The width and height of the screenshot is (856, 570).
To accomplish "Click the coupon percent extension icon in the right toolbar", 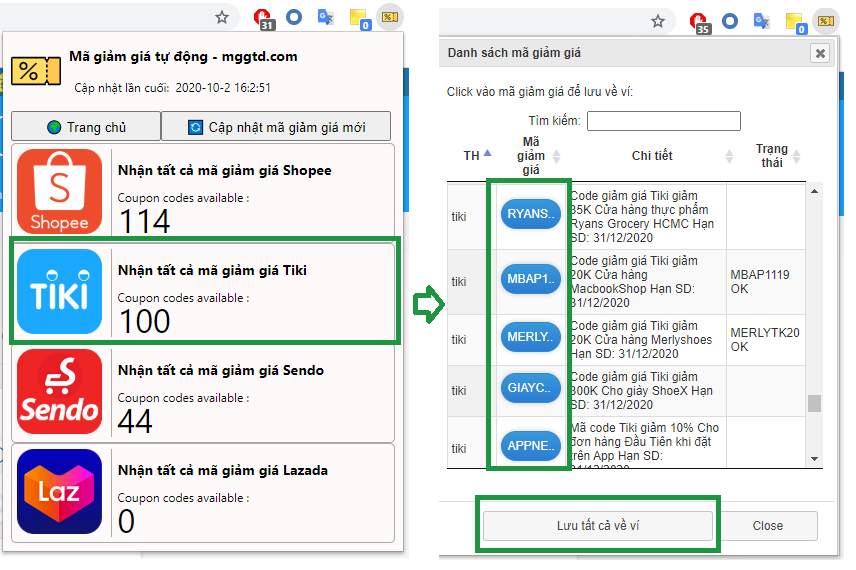I will (x=826, y=21).
